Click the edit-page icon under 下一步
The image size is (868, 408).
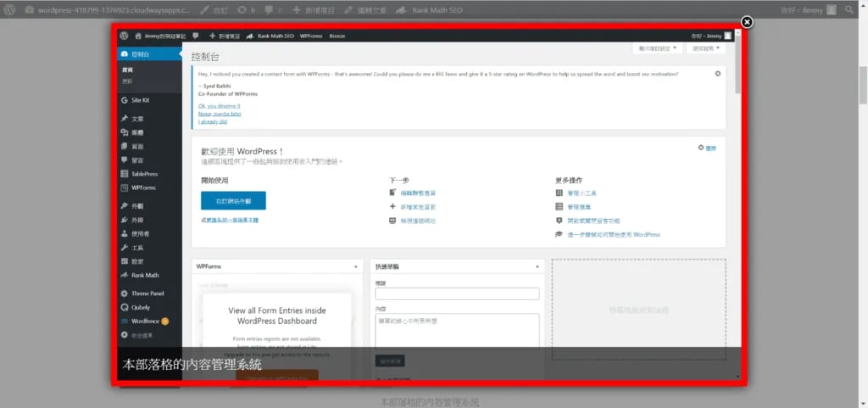click(392, 193)
